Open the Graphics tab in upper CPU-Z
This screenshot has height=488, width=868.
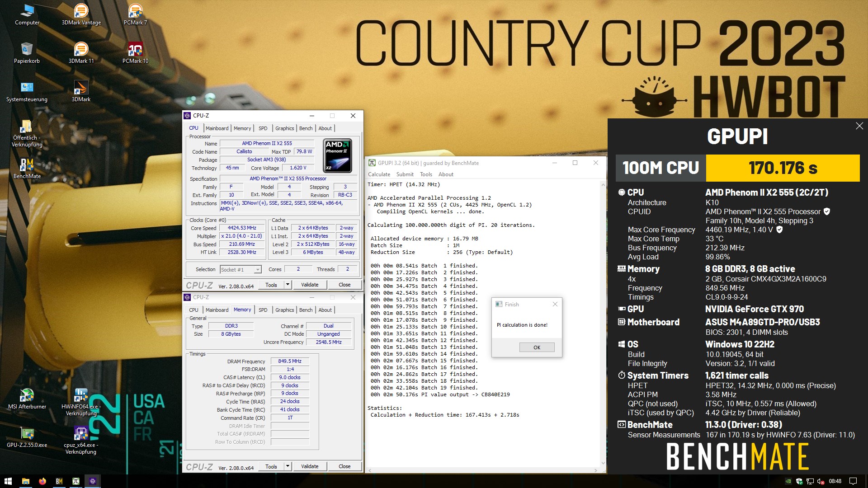[284, 128]
